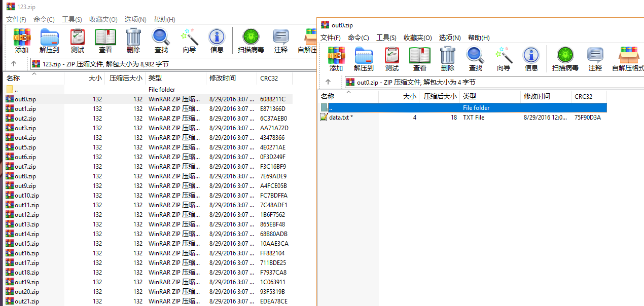Launch the 向导 (Wizard) in out0.zip toolbar
Image resolution: width=644 pixels, height=306 pixels.
[x=504, y=58]
